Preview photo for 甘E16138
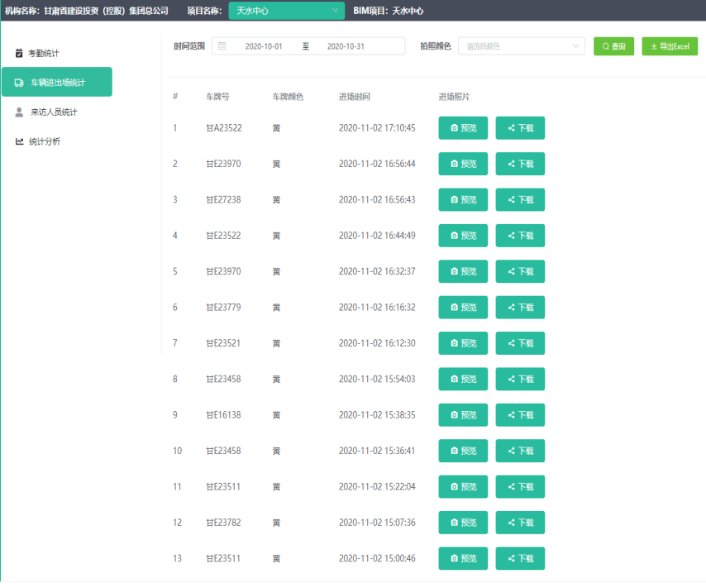This screenshot has height=588, width=706. point(463,415)
